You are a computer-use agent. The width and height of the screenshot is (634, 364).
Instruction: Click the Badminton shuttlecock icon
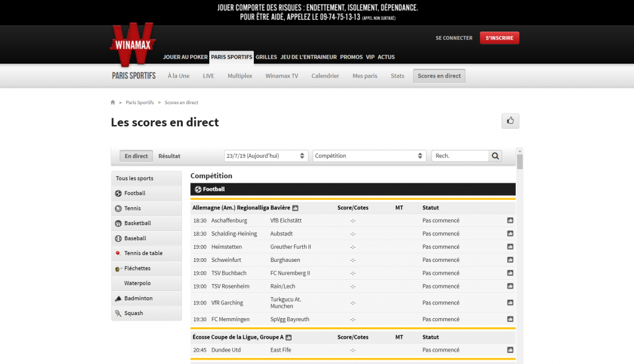click(118, 298)
